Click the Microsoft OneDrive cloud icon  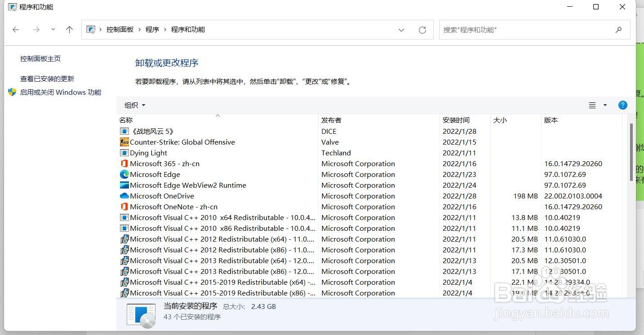124,196
